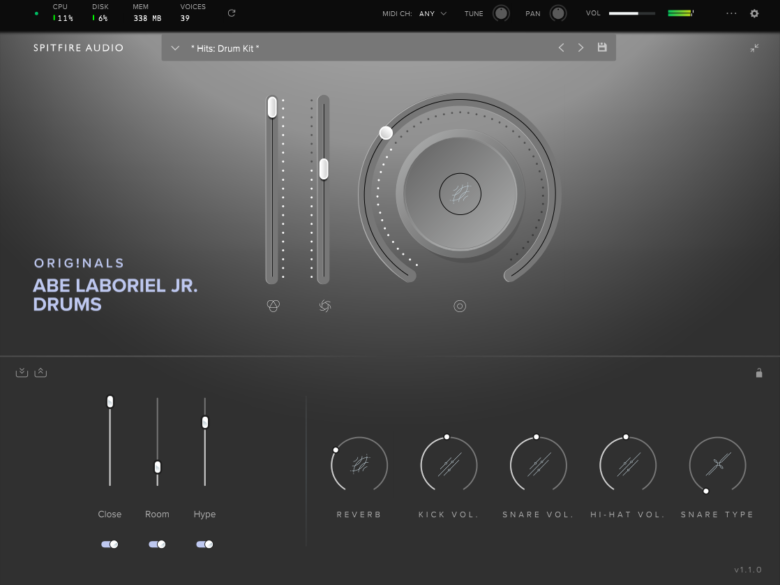Viewport: 780px width, 585px height.
Task: Click the Room fader handle
Action: pos(157,467)
